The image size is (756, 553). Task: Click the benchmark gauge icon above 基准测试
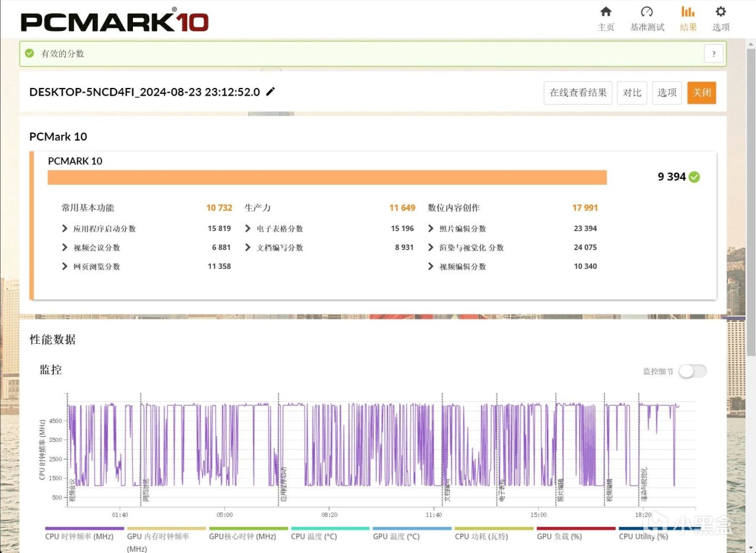coord(647,12)
